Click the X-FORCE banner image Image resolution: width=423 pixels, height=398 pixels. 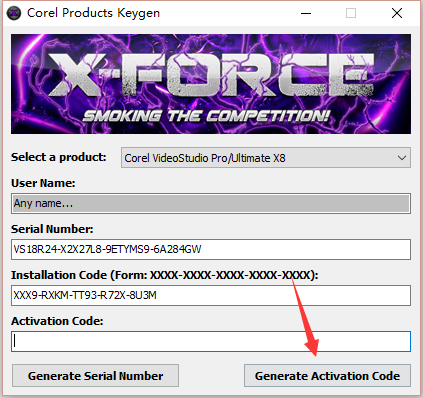[211, 84]
